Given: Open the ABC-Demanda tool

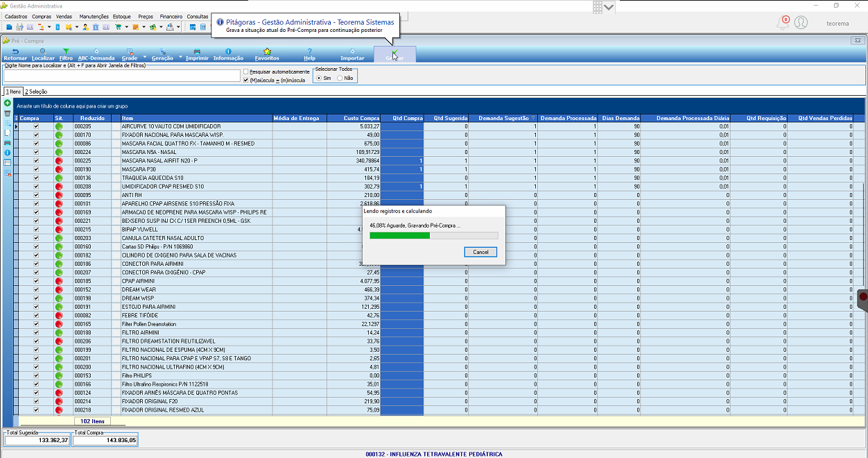Looking at the screenshot, I should 96,55.
